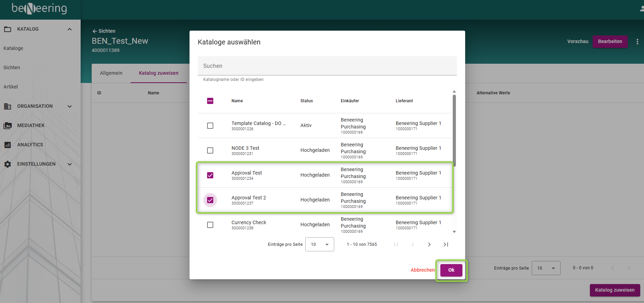
Task: Go to next page in dialog pagination
Action: [429, 244]
